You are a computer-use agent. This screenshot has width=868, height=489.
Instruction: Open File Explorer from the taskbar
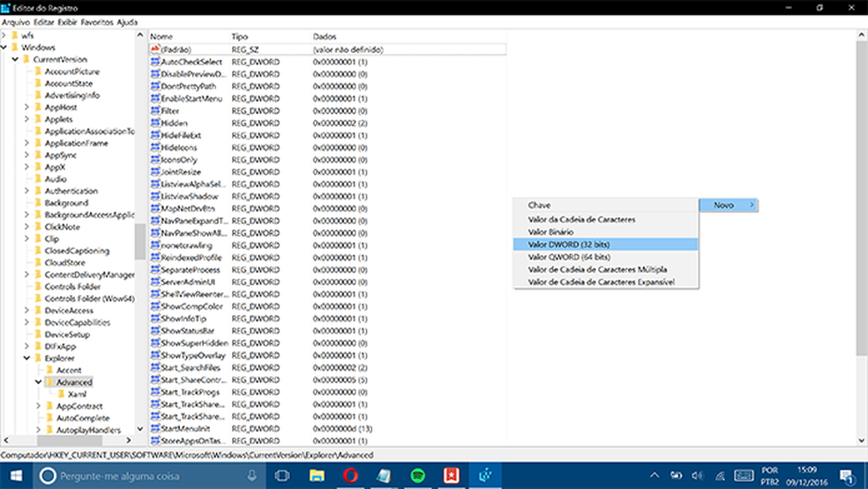[x=317, y=476]
